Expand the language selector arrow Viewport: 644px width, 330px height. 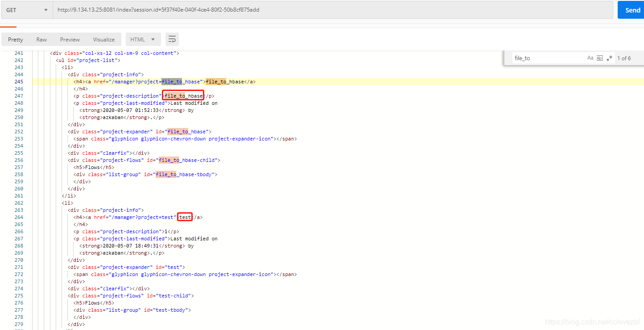coord(153,39)
